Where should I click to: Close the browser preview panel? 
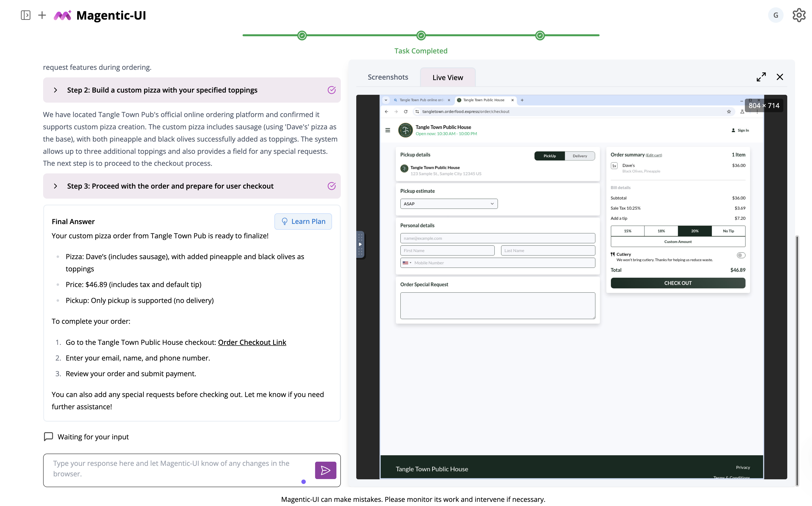click(x=780, y=77)
